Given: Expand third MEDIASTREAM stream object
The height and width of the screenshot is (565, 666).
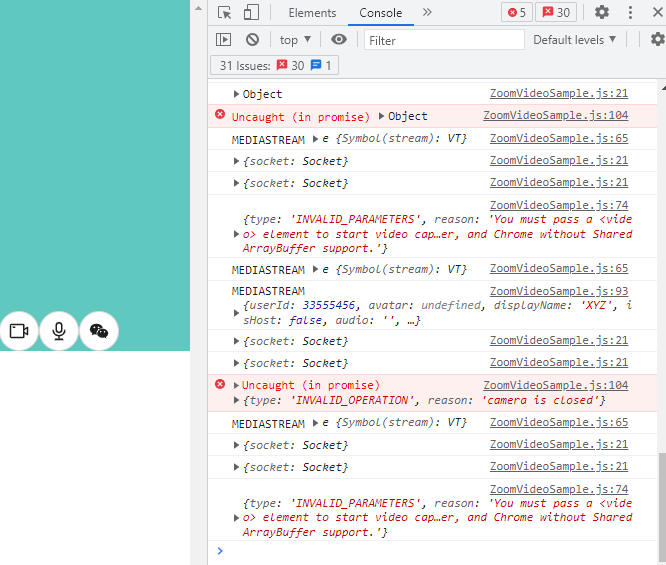Looking at the screenshot, I should pos(315,423).
